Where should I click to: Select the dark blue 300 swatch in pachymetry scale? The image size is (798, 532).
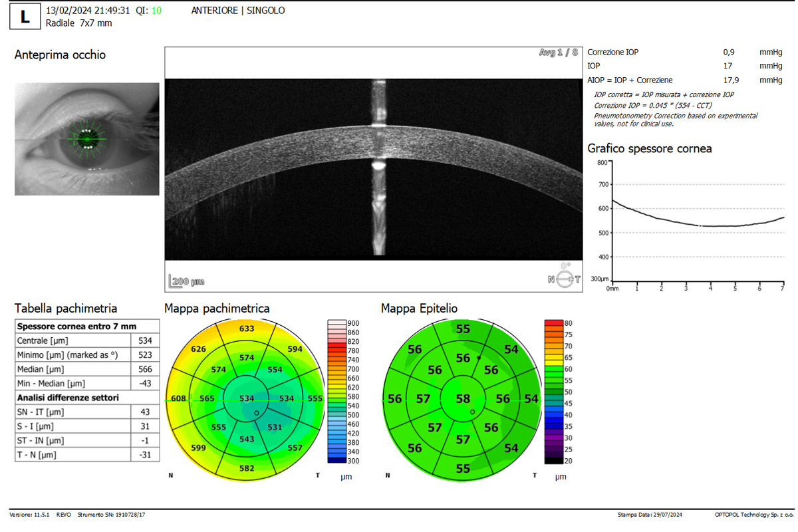click(336, 460)
